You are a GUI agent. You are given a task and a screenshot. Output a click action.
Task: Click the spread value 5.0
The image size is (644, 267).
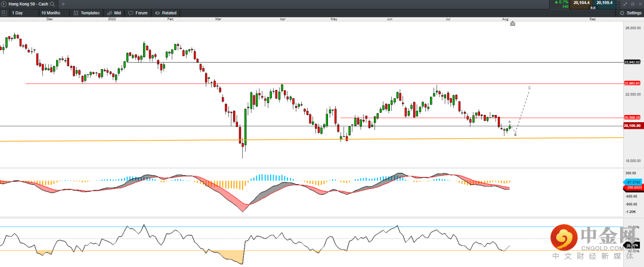593,8
